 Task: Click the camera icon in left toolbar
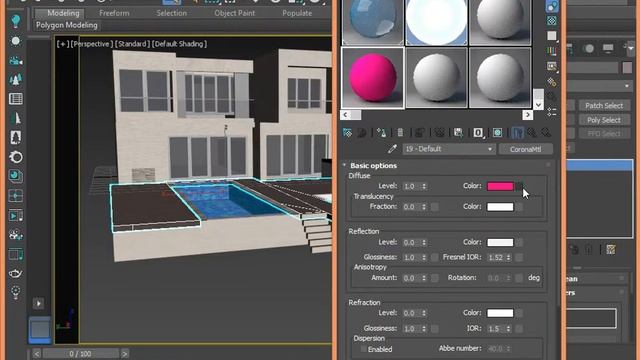16,61
